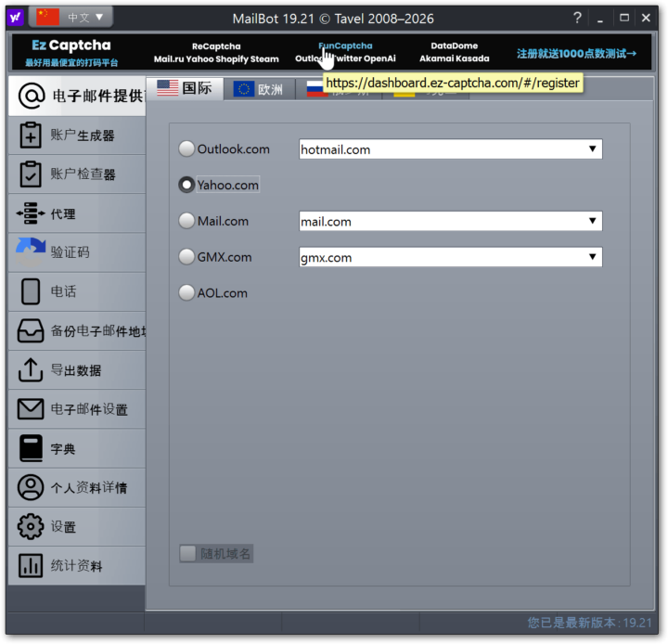Click the at-sign email provider icon
Viewport: 668px width, 644px height.
(x=32, y=96)
